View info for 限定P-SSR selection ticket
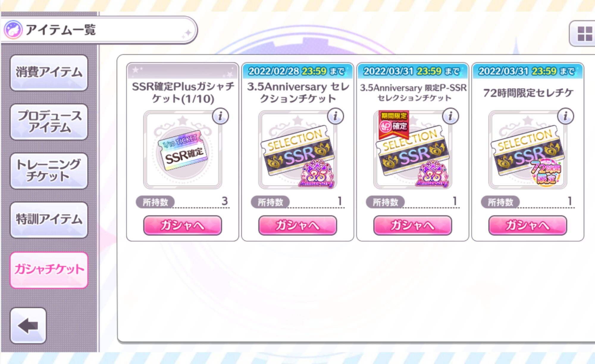 pyautogui.click(x=451, y=116)
